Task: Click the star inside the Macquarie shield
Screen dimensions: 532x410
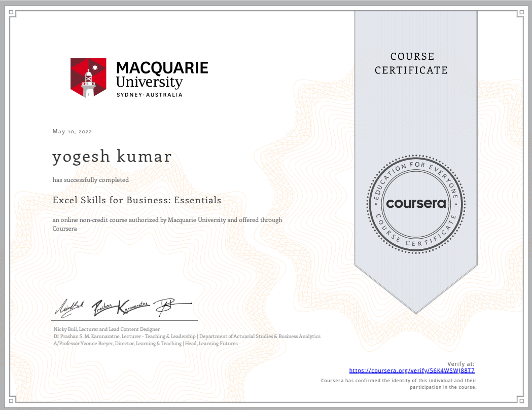Action: point(95,66)
